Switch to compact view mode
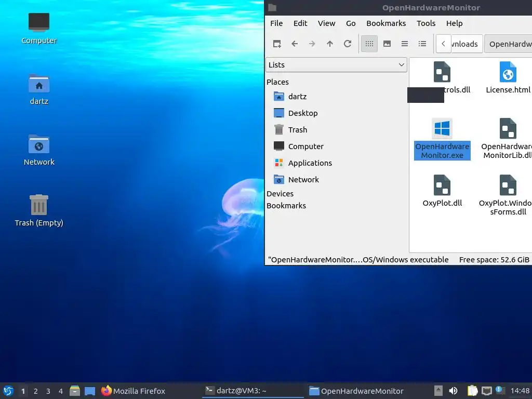Screen dimensions: 532x399 coord(404,44)
